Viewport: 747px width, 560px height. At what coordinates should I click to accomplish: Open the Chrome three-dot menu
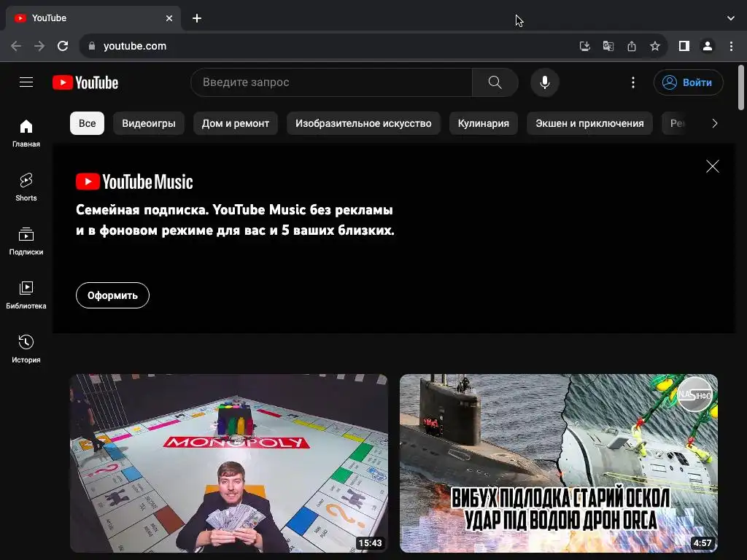[731, 46]
